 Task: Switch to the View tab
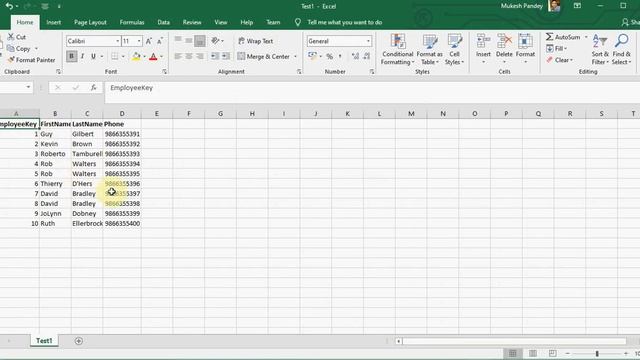point(221,22)
